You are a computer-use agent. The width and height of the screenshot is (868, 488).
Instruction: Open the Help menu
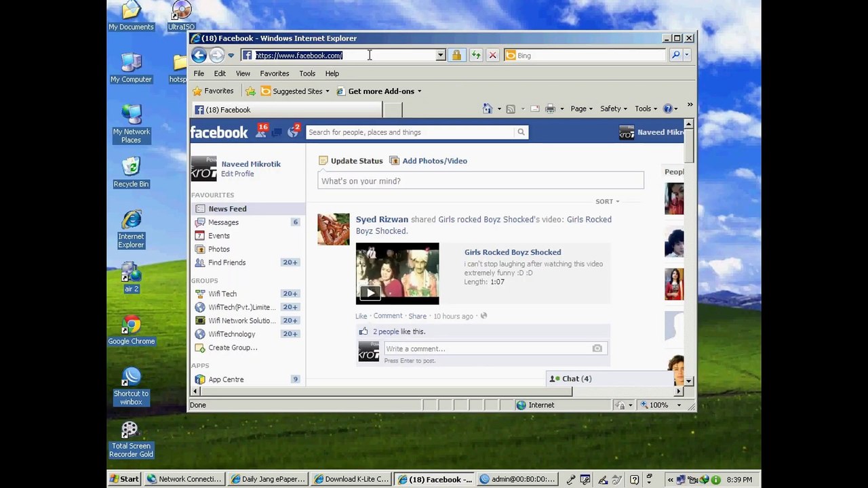[332, 73]
